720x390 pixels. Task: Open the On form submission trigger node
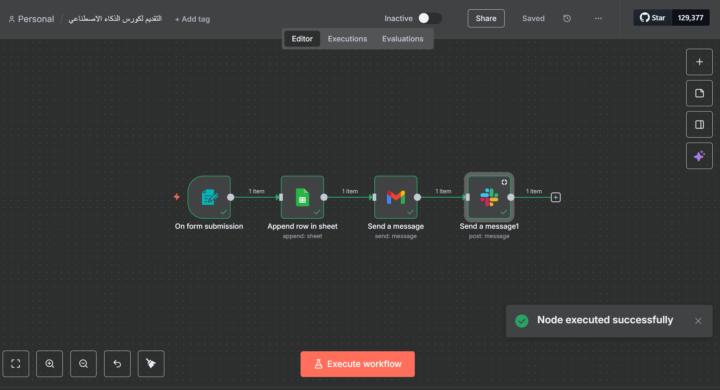pos(209,197)
